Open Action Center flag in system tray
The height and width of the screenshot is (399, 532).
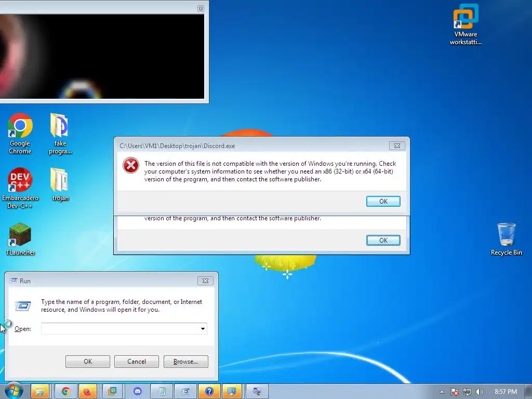454,392
